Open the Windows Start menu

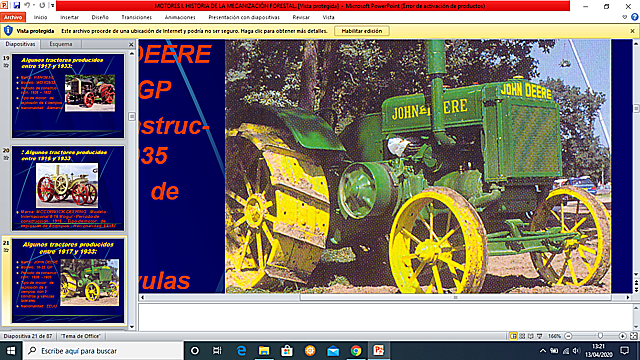(11, 351)
